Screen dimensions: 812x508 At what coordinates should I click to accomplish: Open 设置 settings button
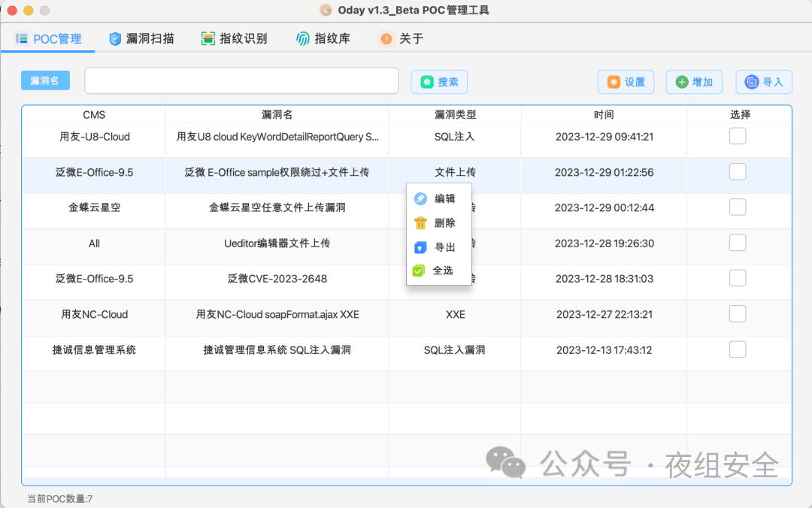click(x=626, y=82)
